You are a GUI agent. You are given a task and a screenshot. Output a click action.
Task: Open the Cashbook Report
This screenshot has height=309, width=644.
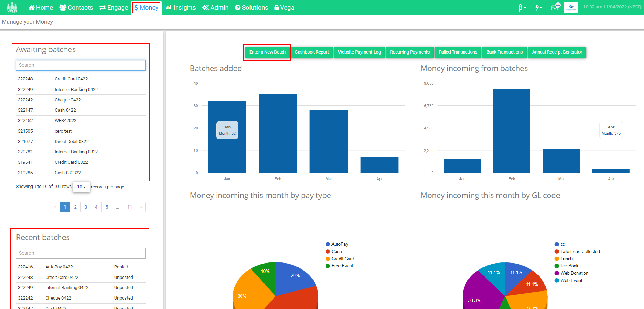[312, 52]
